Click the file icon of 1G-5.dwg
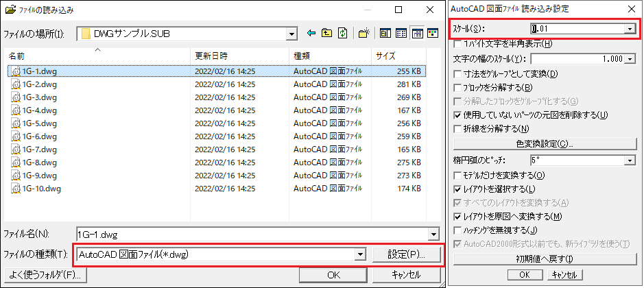The height and width of the screenshot is (288, 644). [x=16, y=123]
